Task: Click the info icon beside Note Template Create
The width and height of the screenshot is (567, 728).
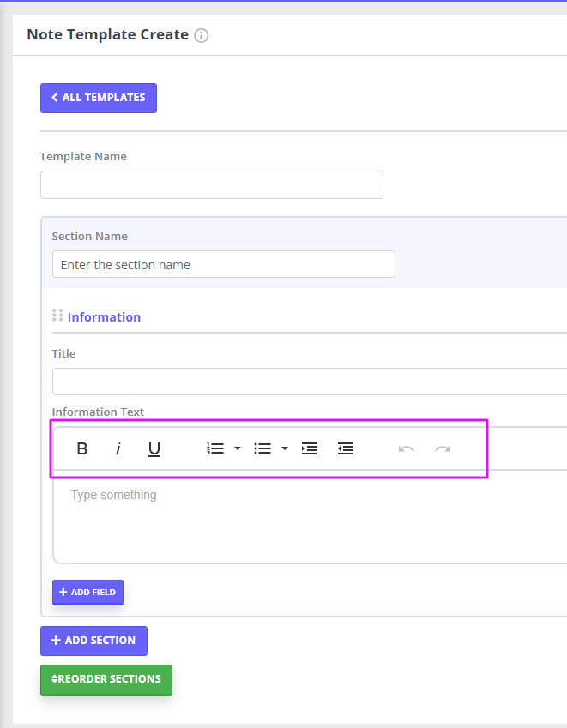Action: point(202,36)
